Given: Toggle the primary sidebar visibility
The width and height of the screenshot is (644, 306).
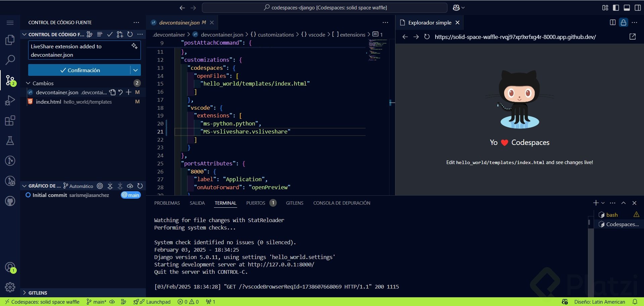Looking at the screenshot, I should coord(616,8).
